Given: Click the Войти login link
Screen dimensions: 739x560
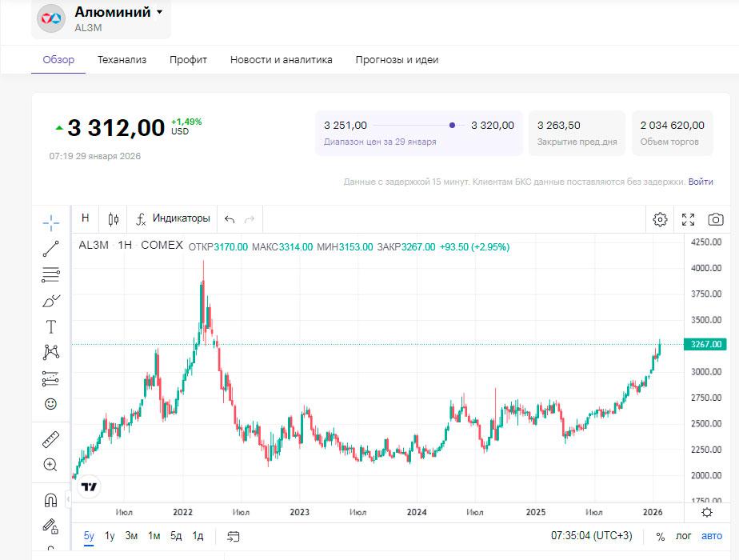Looking at the screenshot, I should click(701, 182).
